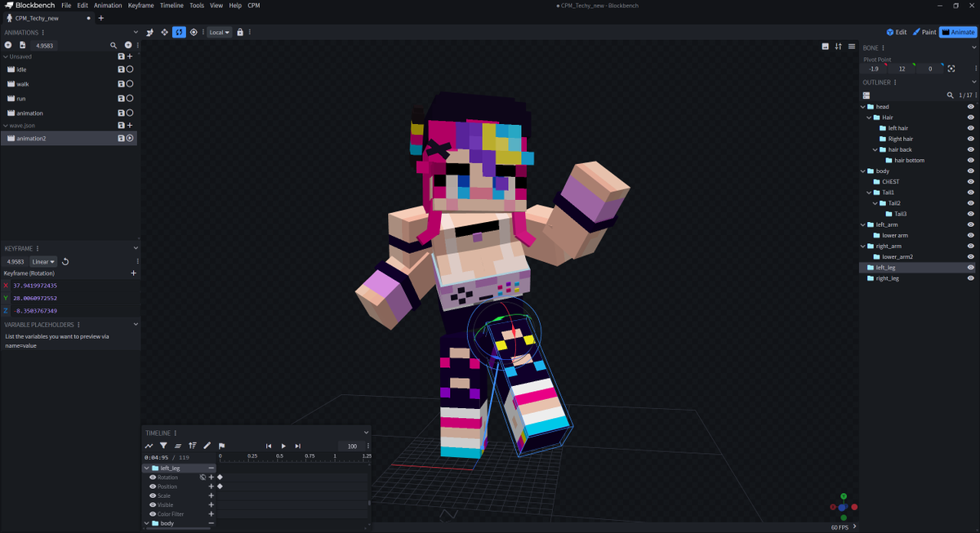The image size is (980, 533).
Task: Toggle Position channel visibility eye
Action: tap(153, 486)
